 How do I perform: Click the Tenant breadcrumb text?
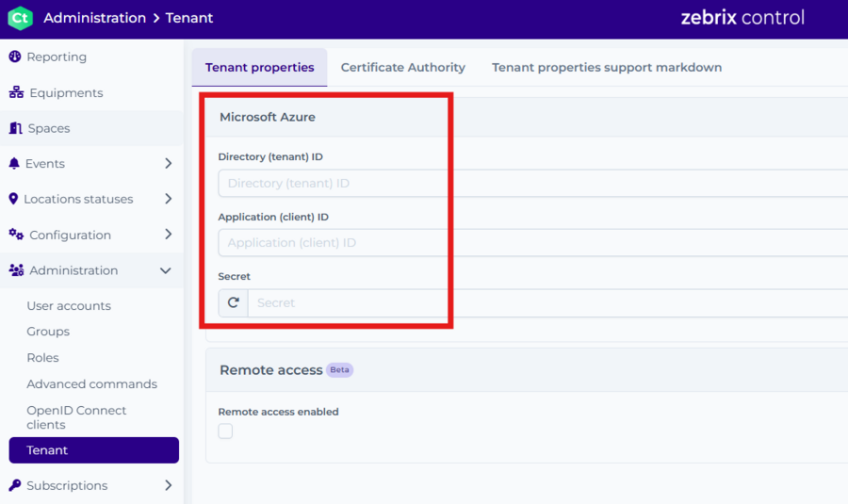pyautogui.click(x=189, y=18)
